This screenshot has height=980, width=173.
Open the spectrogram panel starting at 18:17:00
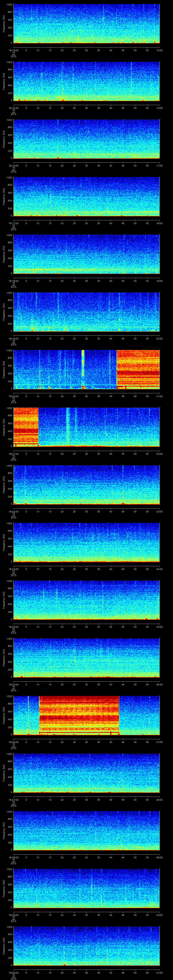(x=86, y=196)
